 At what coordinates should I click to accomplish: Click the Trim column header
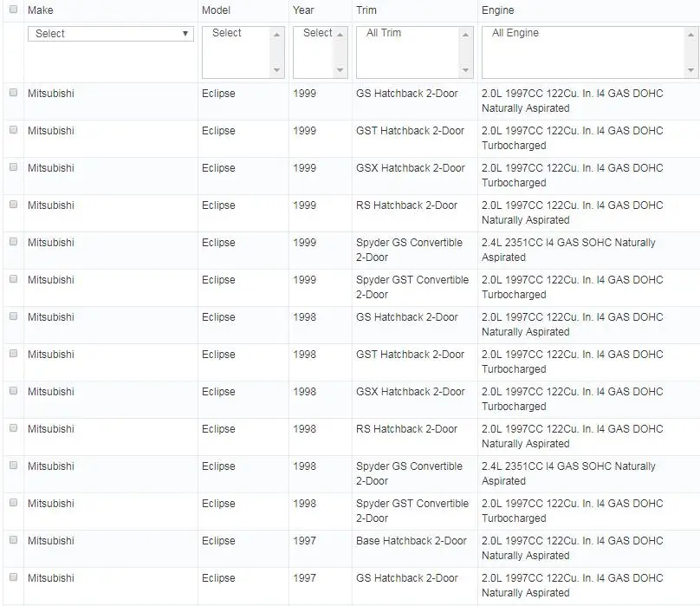[x=366, y=10]
